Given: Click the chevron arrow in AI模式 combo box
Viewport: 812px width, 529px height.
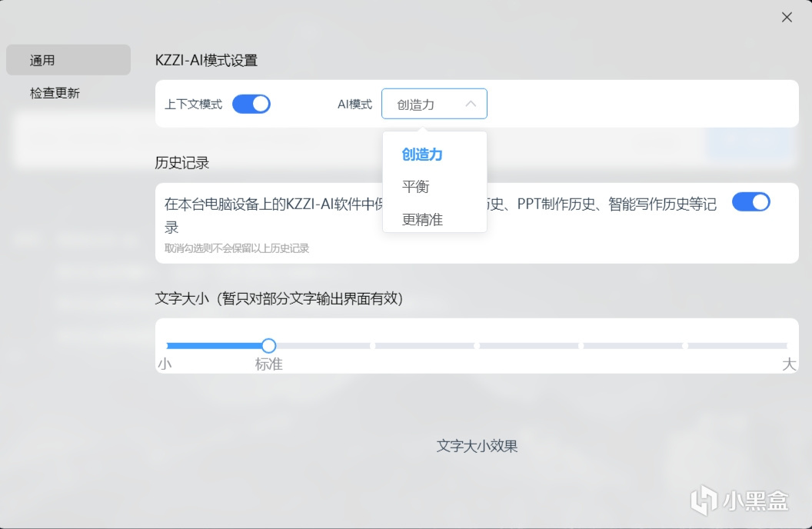Looking at the screenshot, I should [471, 104].
